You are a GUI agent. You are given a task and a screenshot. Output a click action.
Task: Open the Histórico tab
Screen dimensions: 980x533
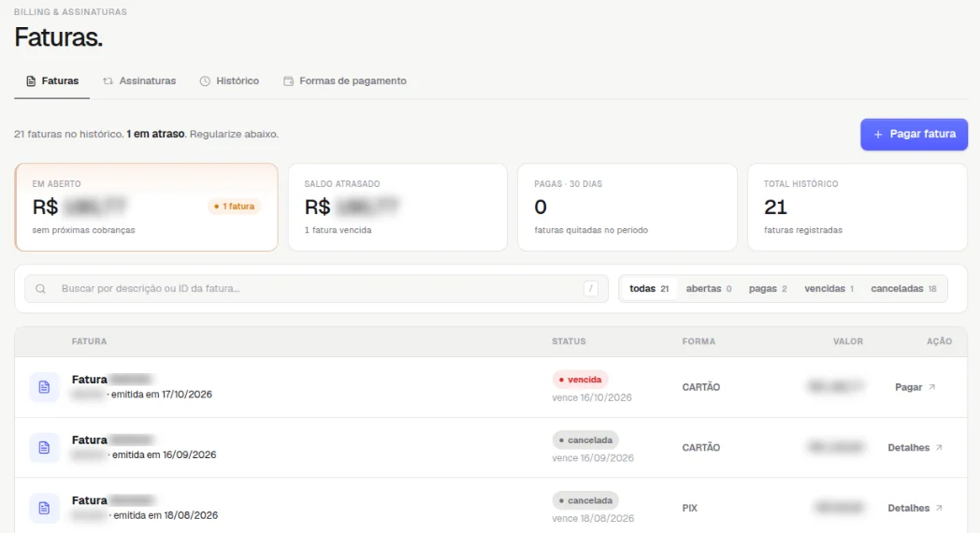(229, 81)
